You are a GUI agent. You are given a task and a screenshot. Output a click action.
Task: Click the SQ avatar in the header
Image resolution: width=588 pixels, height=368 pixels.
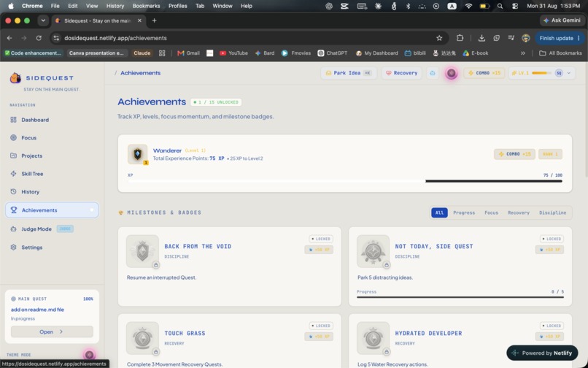point(559,73)
